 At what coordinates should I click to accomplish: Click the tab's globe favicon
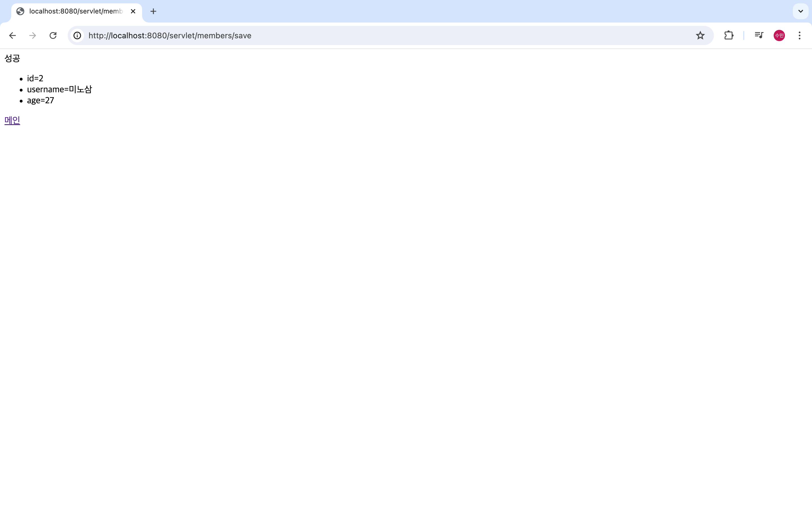point(21,11)
